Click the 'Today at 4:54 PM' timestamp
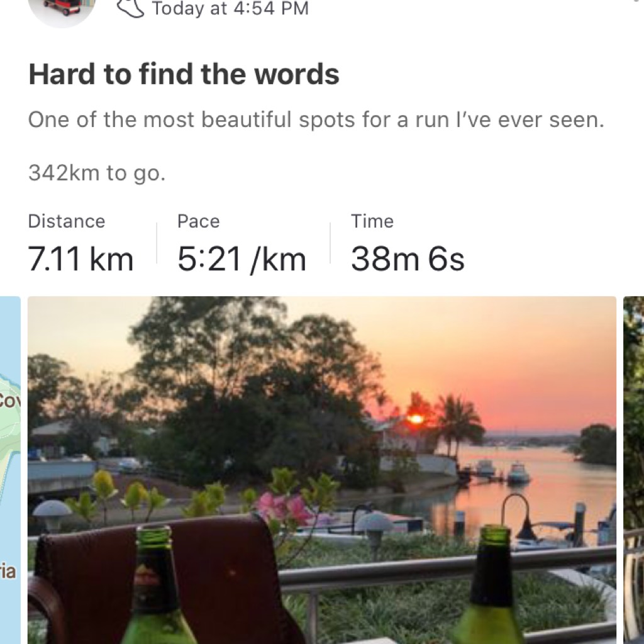 (230, 9)
